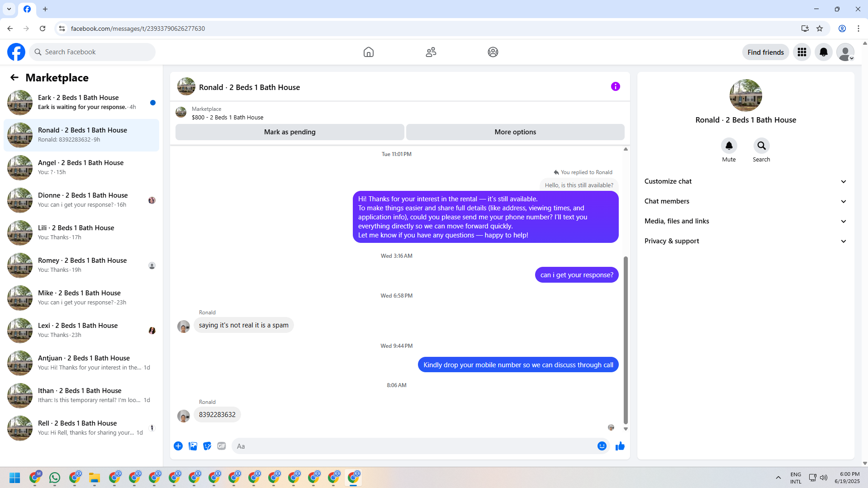The height and width of the screenshot is (488, 868).
Task: Expand Media, files and links section
Action: [x=746, y=221]
